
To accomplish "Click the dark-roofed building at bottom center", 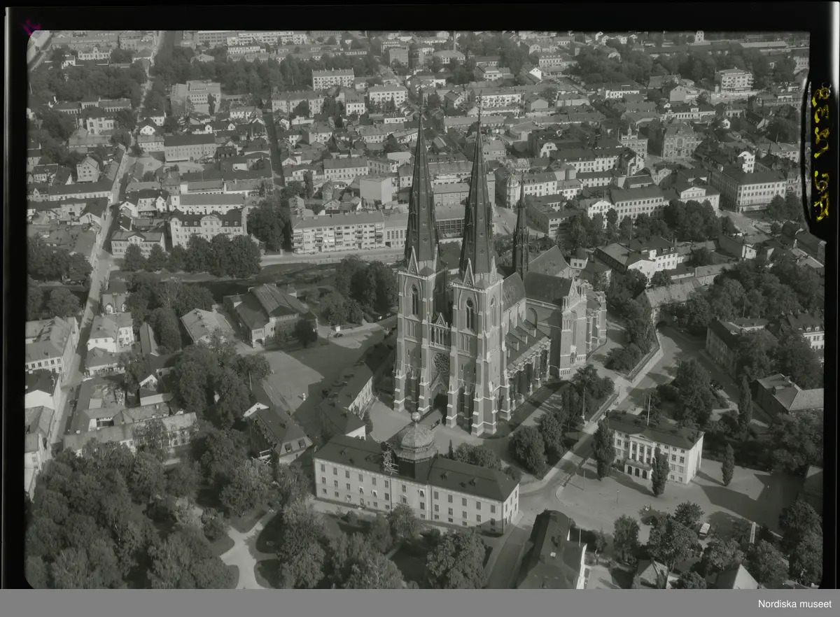I will click(552, 553).
